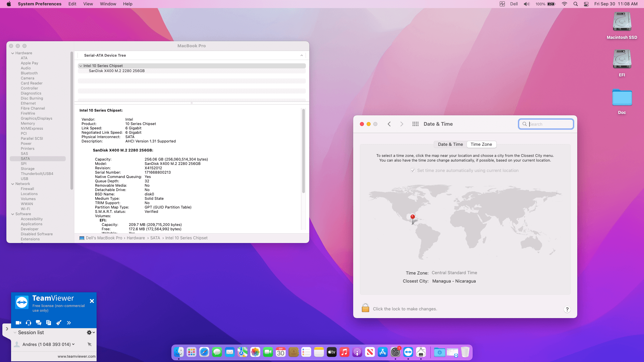Switch to the Date & Time tab
Screen dimensions: 644x362
[450, 144]
